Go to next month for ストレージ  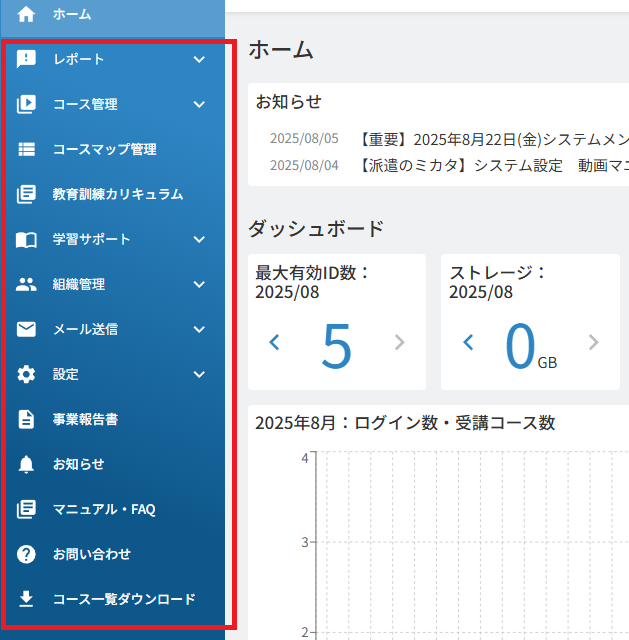pos(593,342)
